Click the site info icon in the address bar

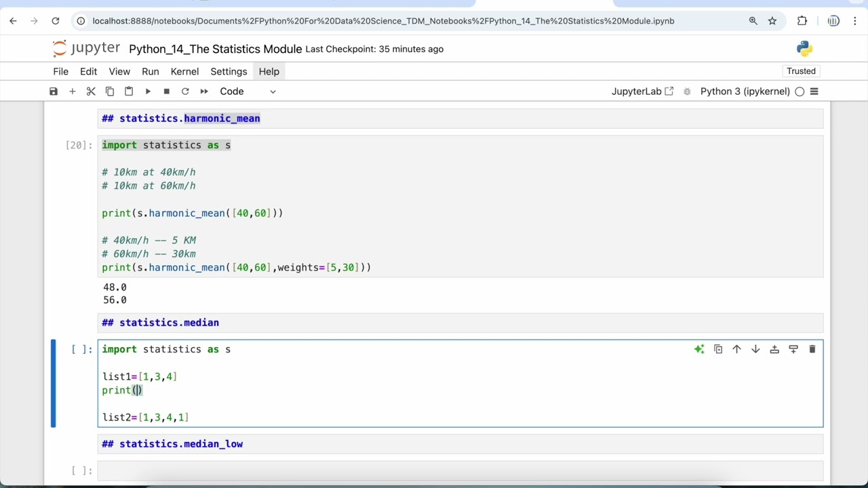click(81, 21)
